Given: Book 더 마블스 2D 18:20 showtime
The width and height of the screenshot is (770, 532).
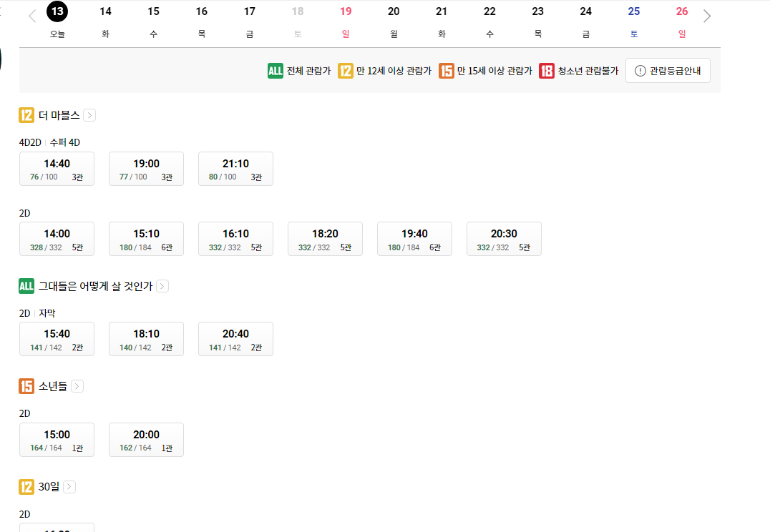Looking at the screenshot, I should coord(325,239).
